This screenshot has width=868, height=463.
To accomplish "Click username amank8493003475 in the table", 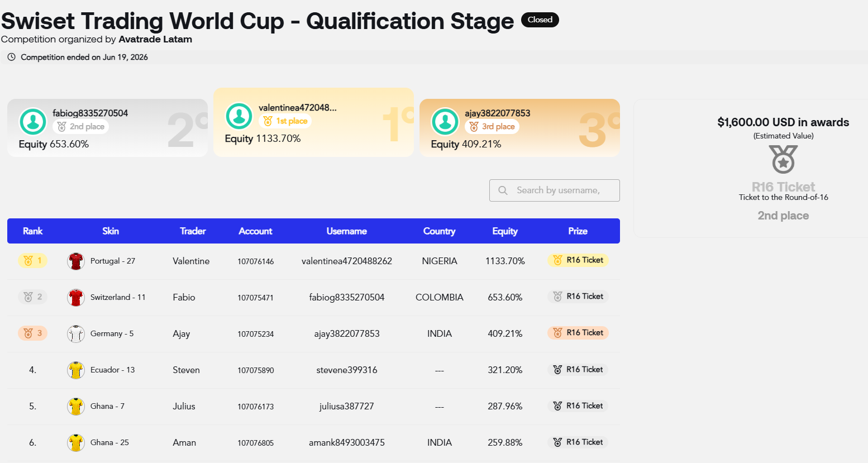I will click(x=347, y=442).
